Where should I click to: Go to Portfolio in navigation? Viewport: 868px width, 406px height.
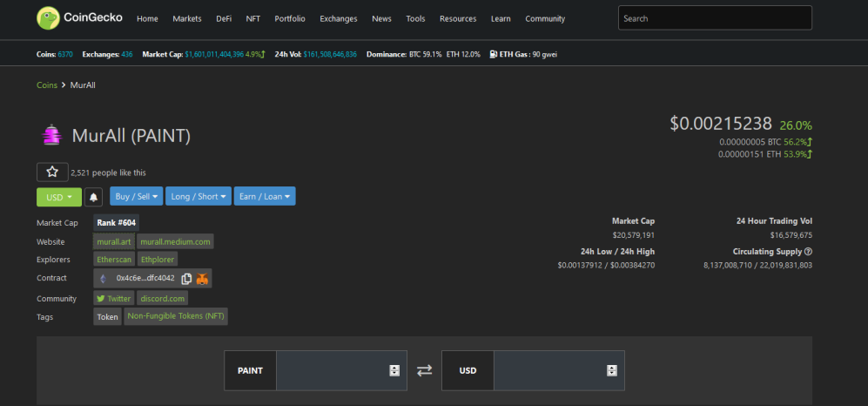pyautogui.click(x=290, y=18)
